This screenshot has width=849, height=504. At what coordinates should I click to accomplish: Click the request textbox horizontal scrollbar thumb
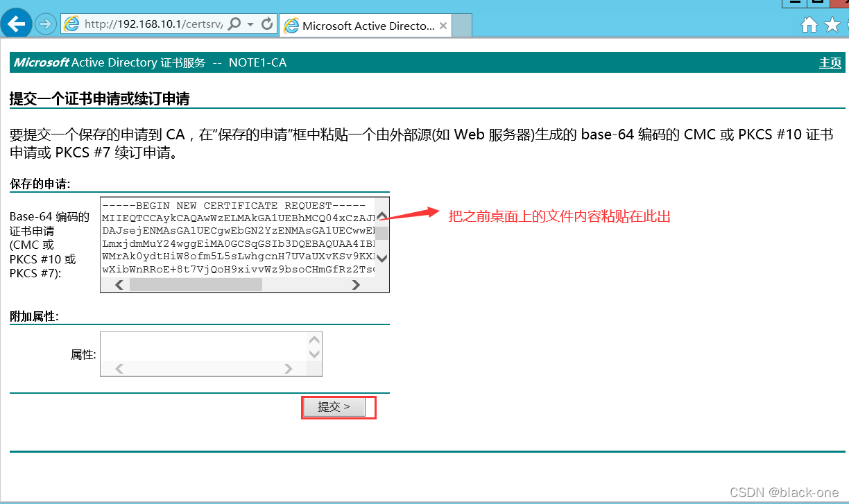point(196,284)
